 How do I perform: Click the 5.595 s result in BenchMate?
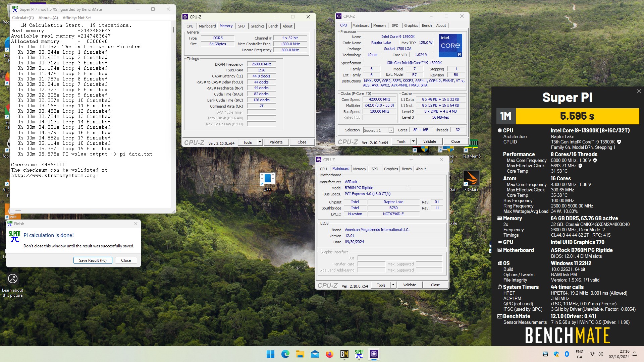577,116
